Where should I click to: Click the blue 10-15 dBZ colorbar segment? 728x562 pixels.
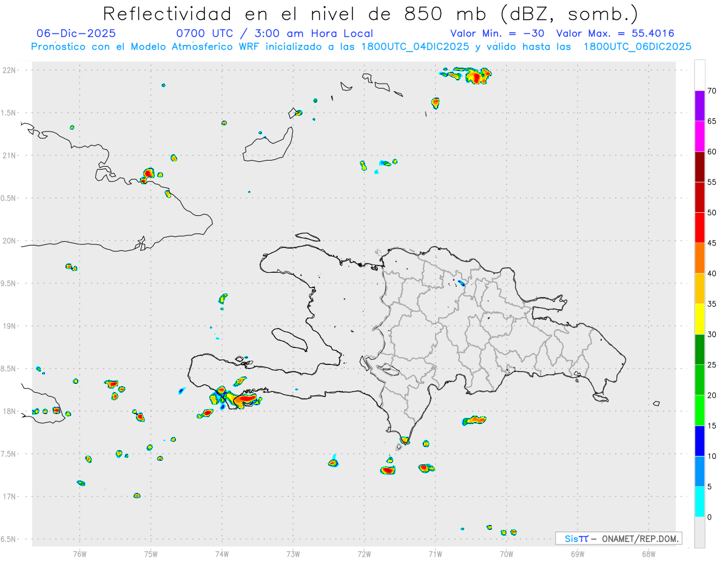(x=699, y=441)
